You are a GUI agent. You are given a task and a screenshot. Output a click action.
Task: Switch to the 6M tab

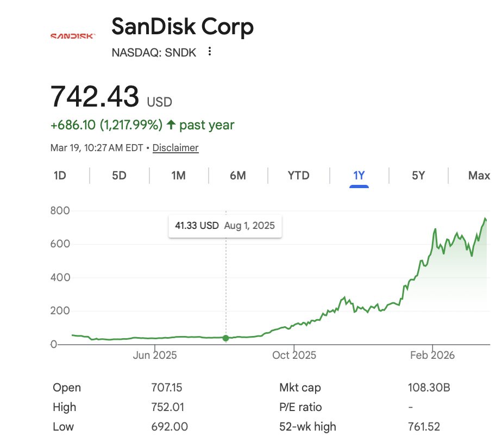[x=237, y=176]
